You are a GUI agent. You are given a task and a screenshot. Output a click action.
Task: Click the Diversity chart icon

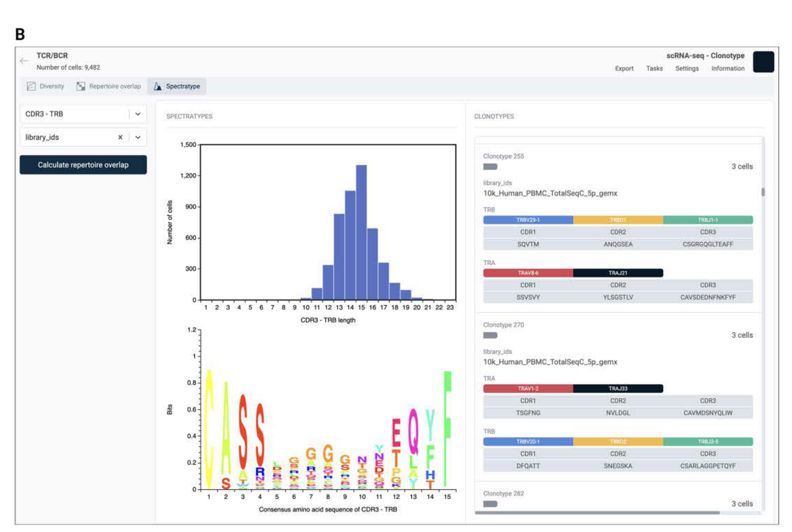(x=31, y=86)
